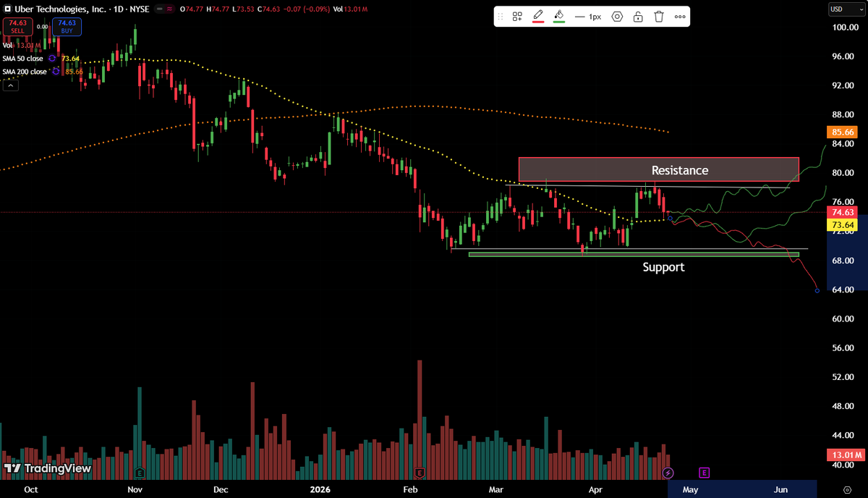This screenshot has width=868, height=498.
Task: Select the SMA 50 close indicator legend
Action: click(x=24, y=58)
